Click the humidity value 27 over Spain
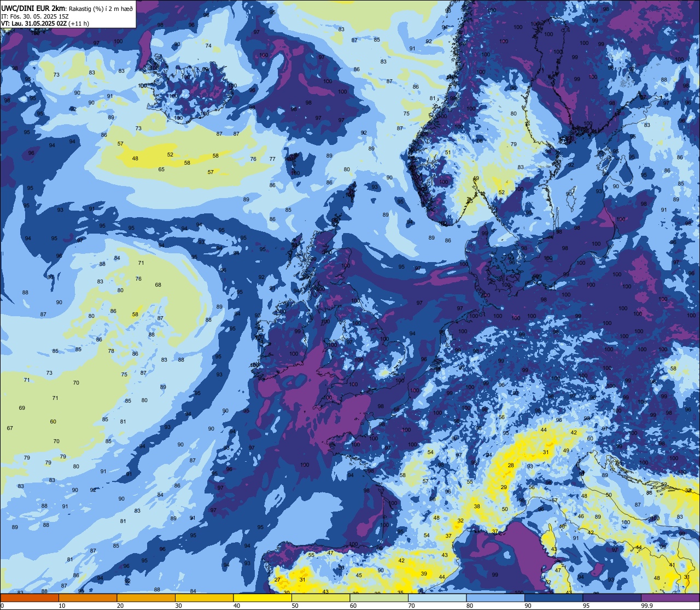Viewport: 700px width, 610px height. pyautogui.click(x=277, y=579)
